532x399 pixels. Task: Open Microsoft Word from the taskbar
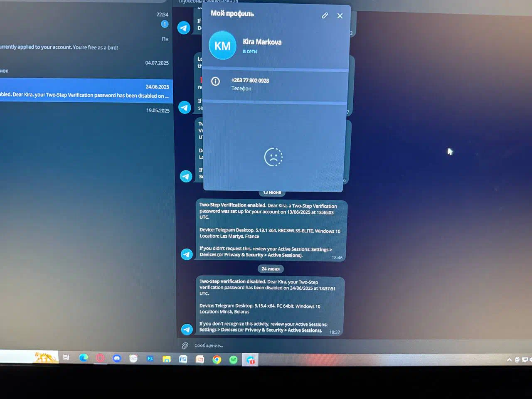(x=183, y=359)
